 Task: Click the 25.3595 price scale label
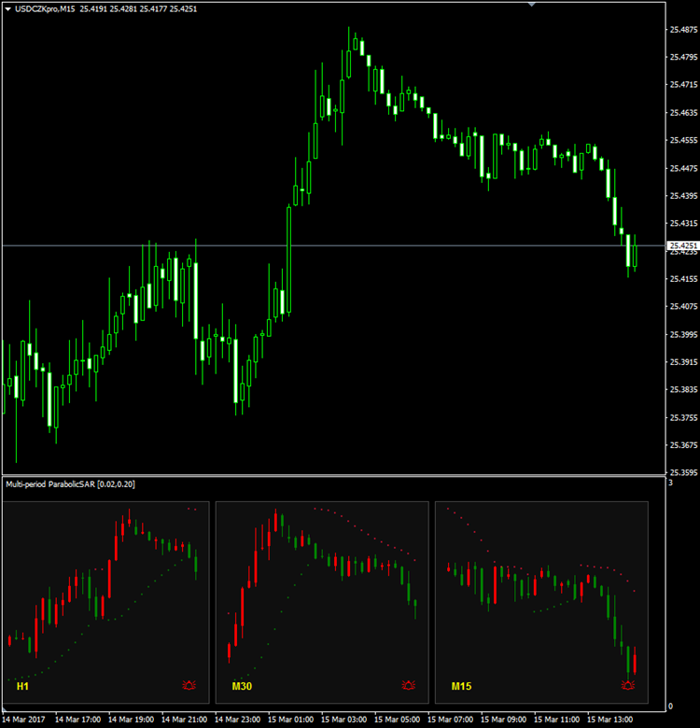(684, 472)
